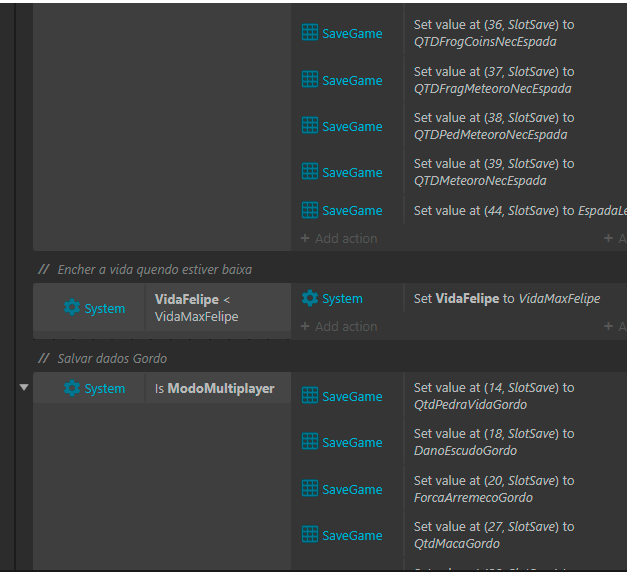627x576 pixels.
Task: Click System gear icon beside Is ModoMultiplayer
Action: (x=72, y=388)
